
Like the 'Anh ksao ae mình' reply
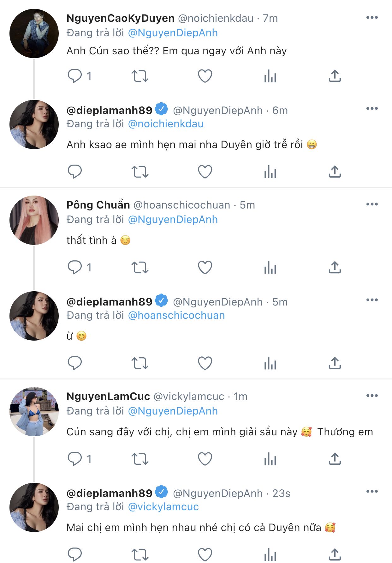click(205, 172)
